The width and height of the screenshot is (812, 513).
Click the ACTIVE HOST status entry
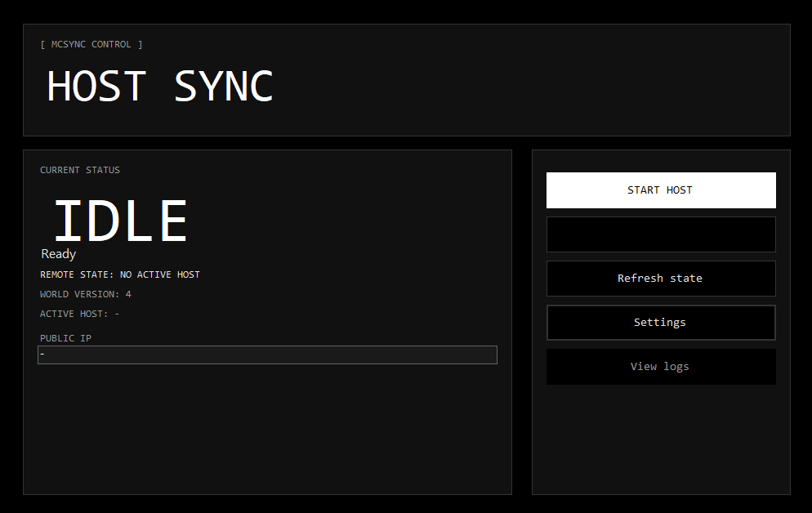[x=79, y=313]
